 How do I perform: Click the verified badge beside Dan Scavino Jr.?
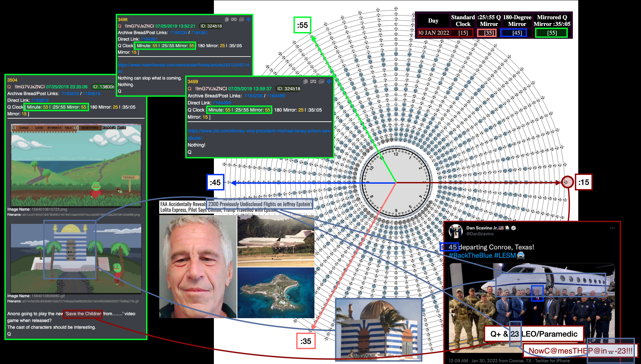[x=513, y=228]
